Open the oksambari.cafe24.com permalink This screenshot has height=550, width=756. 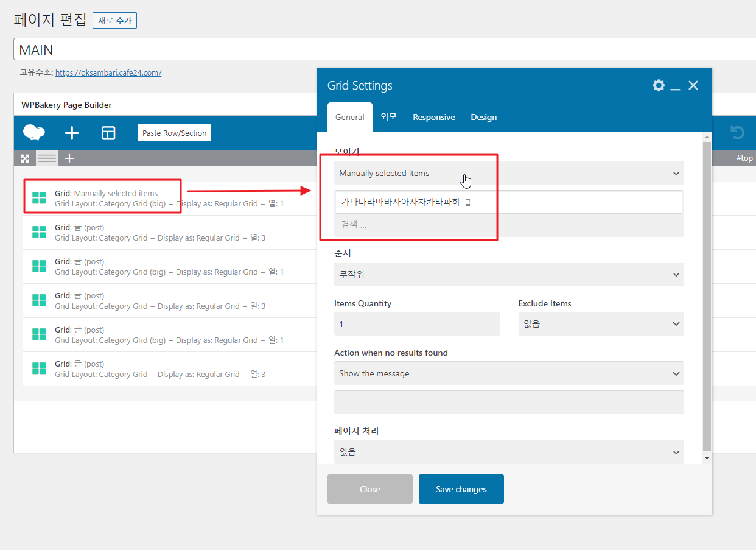coord(108,72)
